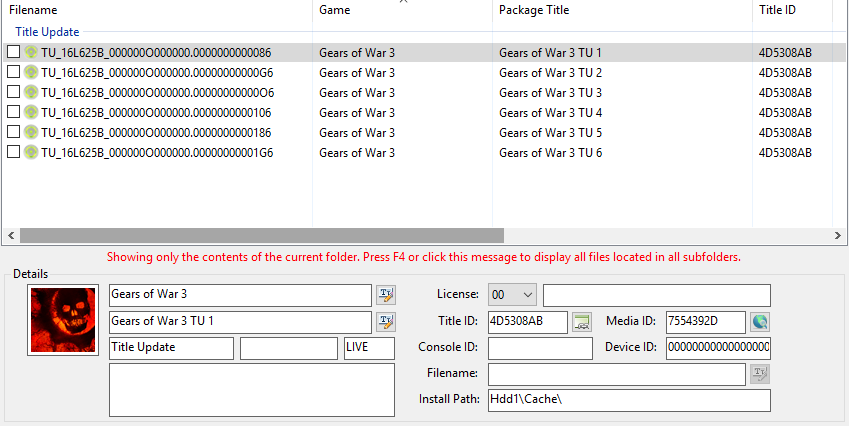Check the box for Gears of War 3 TU 1
Image resolution: width=849 pixels, height=426 pixels.
[13, 52]
